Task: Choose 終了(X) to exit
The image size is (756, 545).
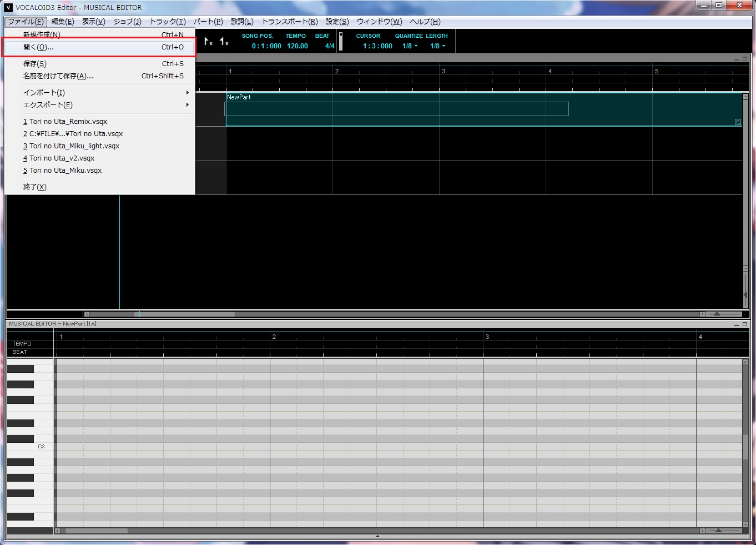Action: (100, 187)
